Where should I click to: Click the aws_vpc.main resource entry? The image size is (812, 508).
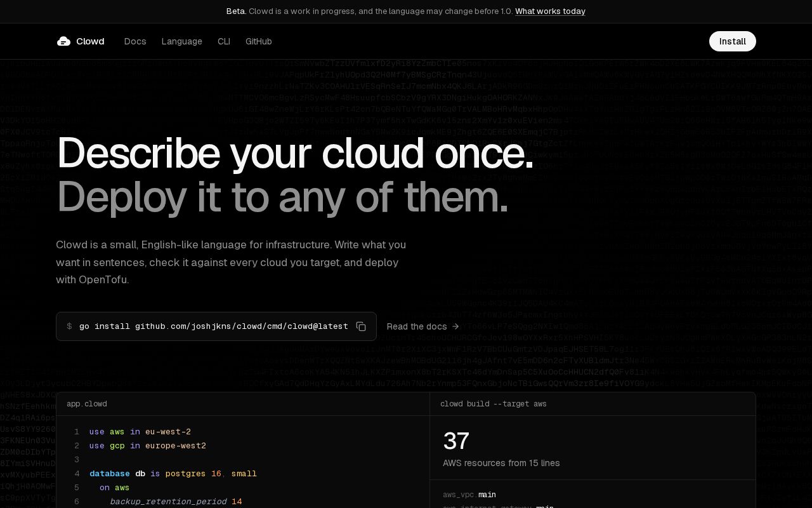469,495
